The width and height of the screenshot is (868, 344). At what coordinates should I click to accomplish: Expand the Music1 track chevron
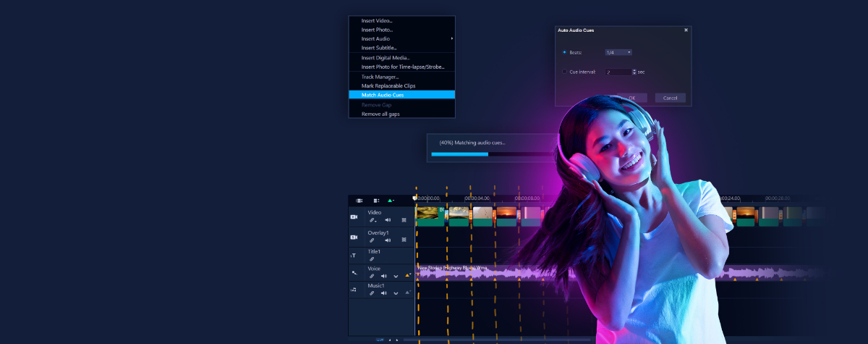[x=396, y=293]
